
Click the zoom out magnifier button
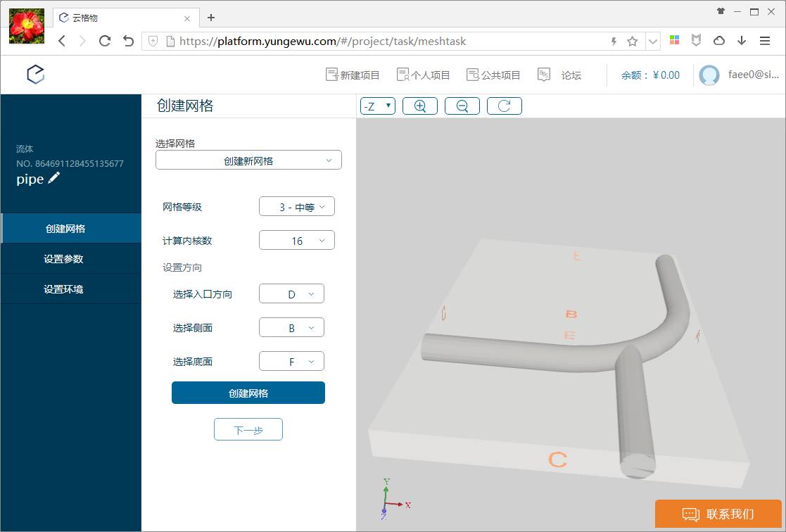[x=462, y=106]
